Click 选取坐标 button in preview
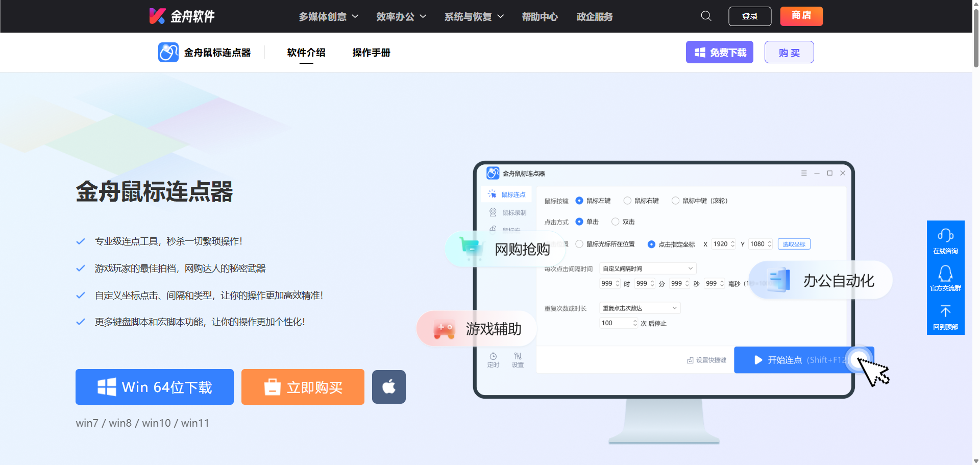This screenshot has width=980, height=465. pos(794,244)
